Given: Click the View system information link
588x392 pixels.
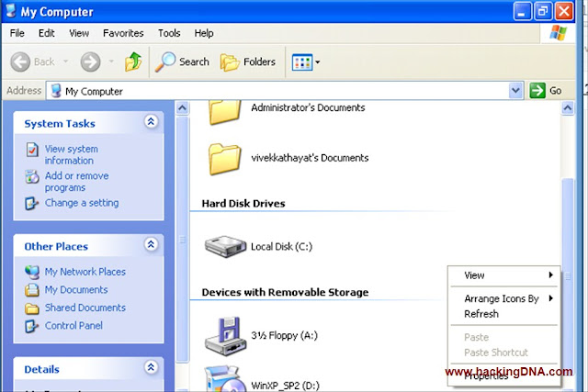Looking at the screenshot, I should (x=72, y=155).
